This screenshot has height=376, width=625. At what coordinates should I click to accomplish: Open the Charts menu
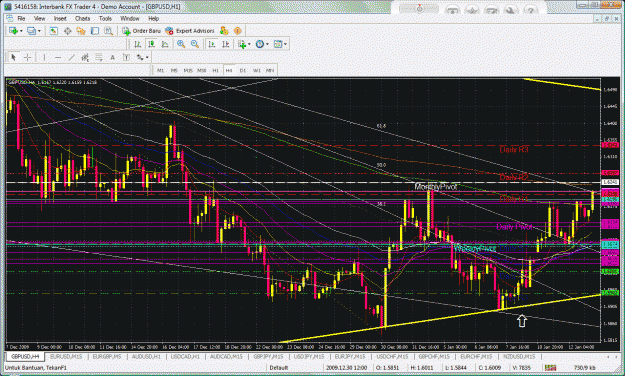(x=83, y=18)
